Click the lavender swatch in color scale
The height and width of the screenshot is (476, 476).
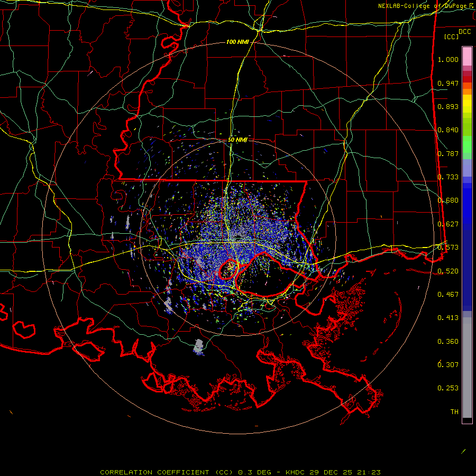[x=467, y=168]
